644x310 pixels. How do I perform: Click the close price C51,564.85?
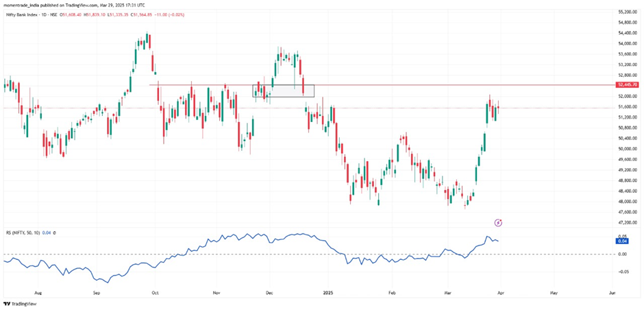[141, 15]
